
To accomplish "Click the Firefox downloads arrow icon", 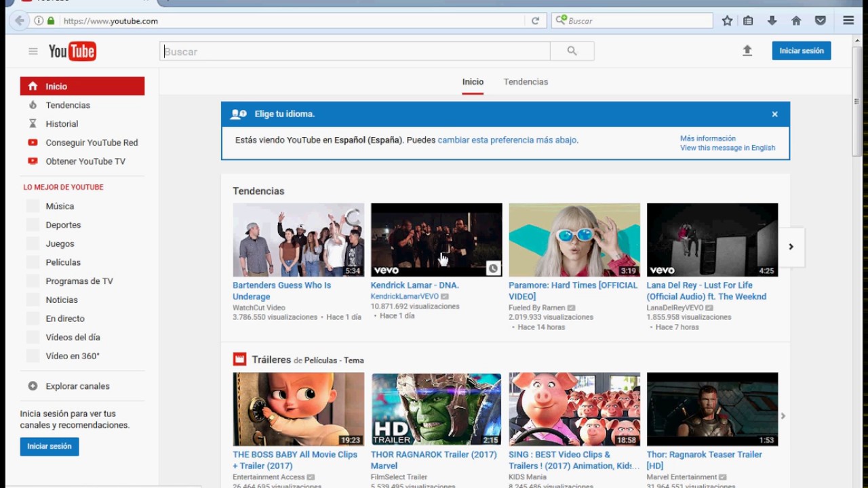I will click(772, 21).
